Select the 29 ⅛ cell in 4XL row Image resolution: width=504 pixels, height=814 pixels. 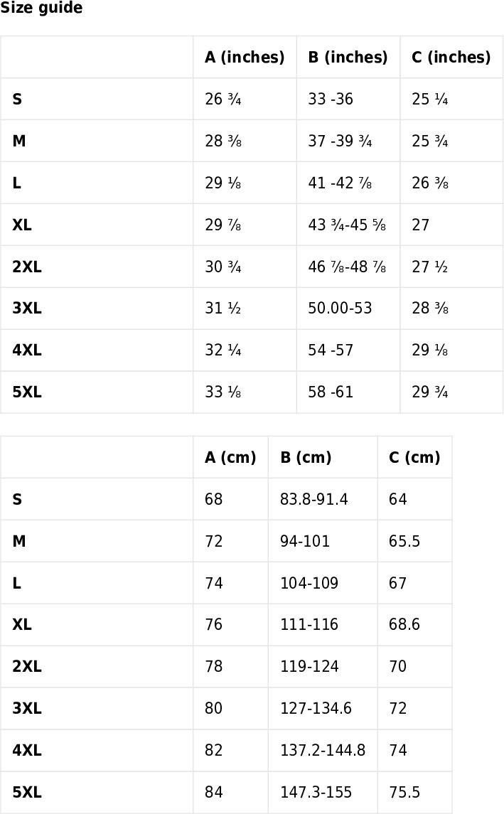tap(430, 350)
